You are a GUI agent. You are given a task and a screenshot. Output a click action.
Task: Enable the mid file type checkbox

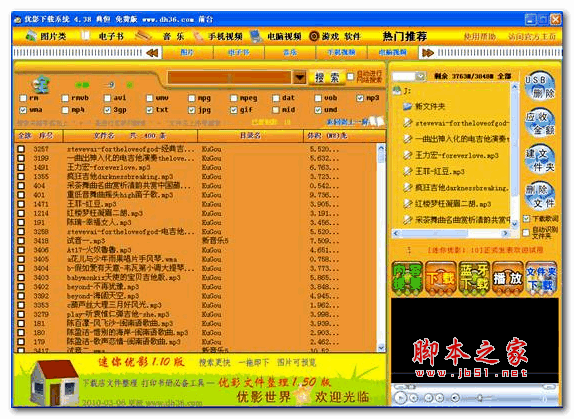coord(276,110)
